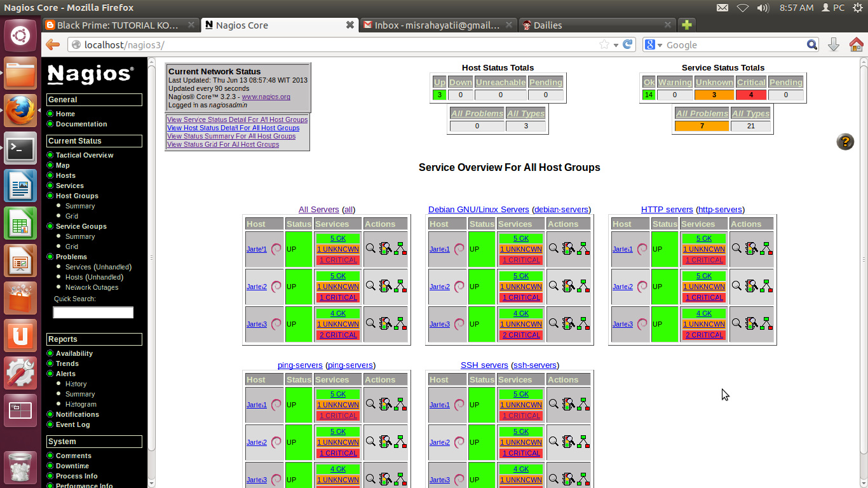The height and width of the screenshot is (488, 868).
Task: Open host Jarte2 in SSH servers group
Action: 440,442
